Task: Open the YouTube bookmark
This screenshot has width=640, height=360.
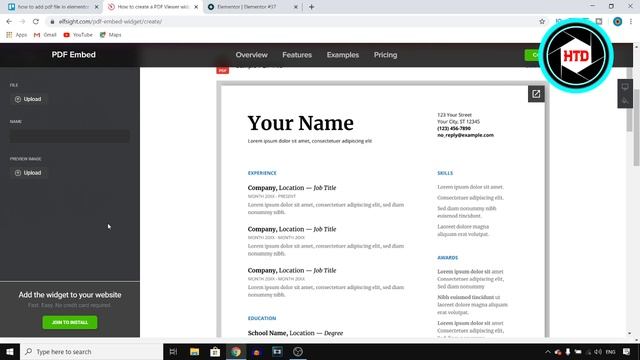Action: [x=78, y=35]
